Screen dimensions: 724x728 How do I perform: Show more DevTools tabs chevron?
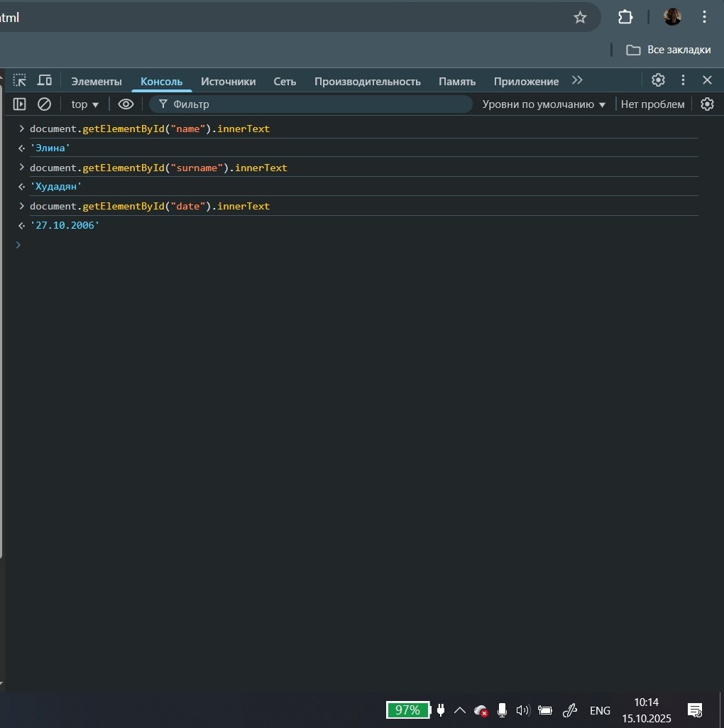[x=577, y=80]
